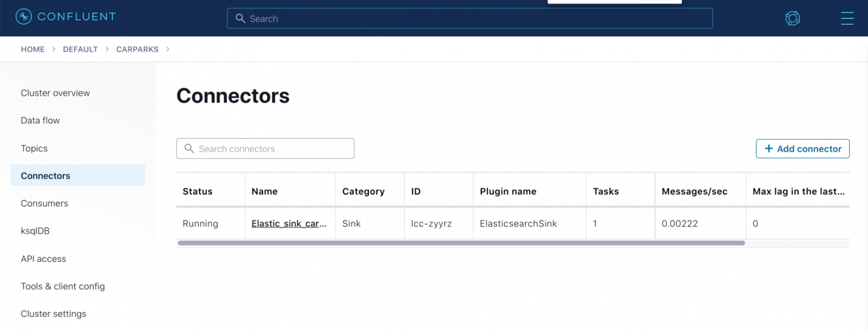Click the horizontal scrollbar below the connector table
The image size is (868, 331).
[462, 243]
